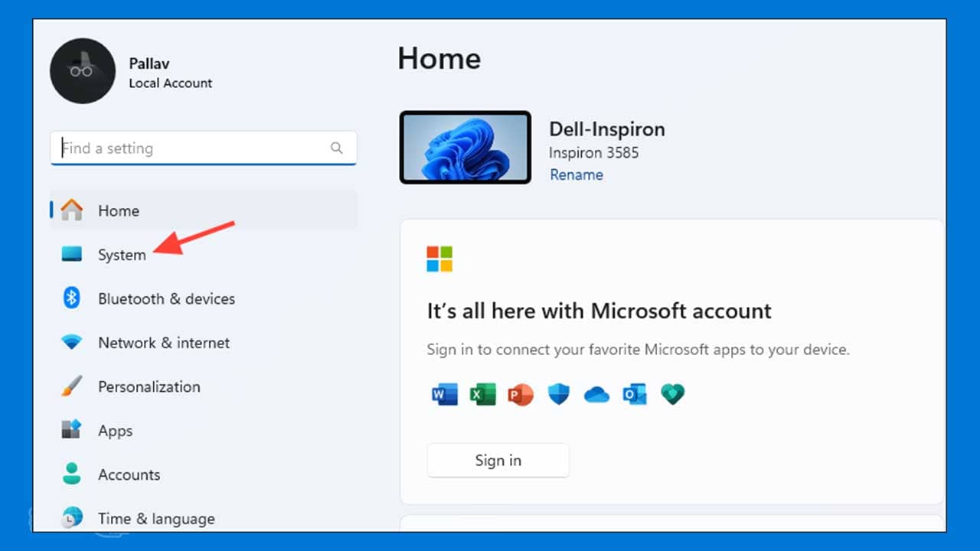The width and height of the screenshot is (980, 551).
Task: Click the System monitor icon
Action: [x=72, y=255]
